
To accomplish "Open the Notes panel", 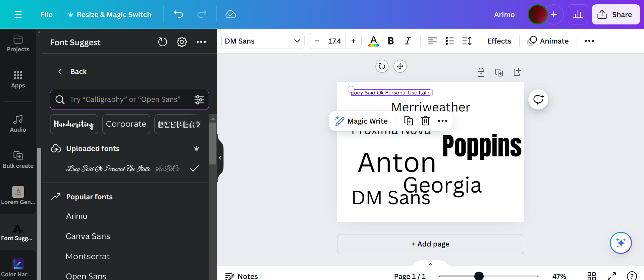I will pyautogui.click(x=241, y=276).
